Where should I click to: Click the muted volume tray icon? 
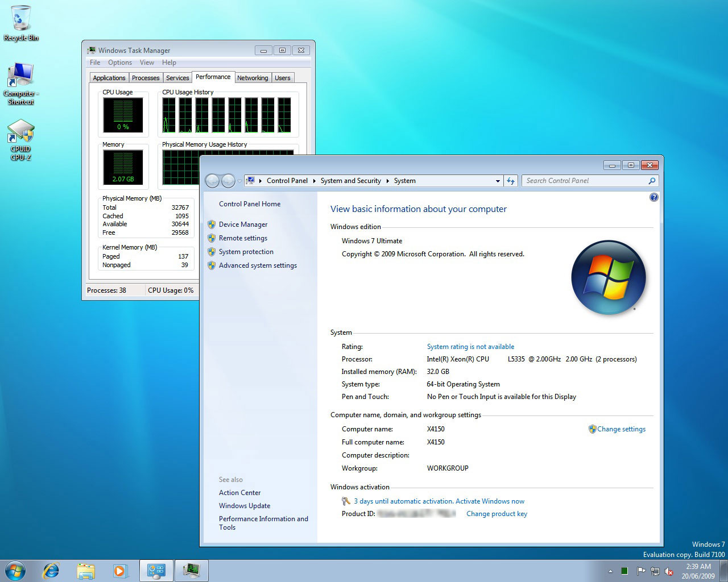[x=669, y=571]
